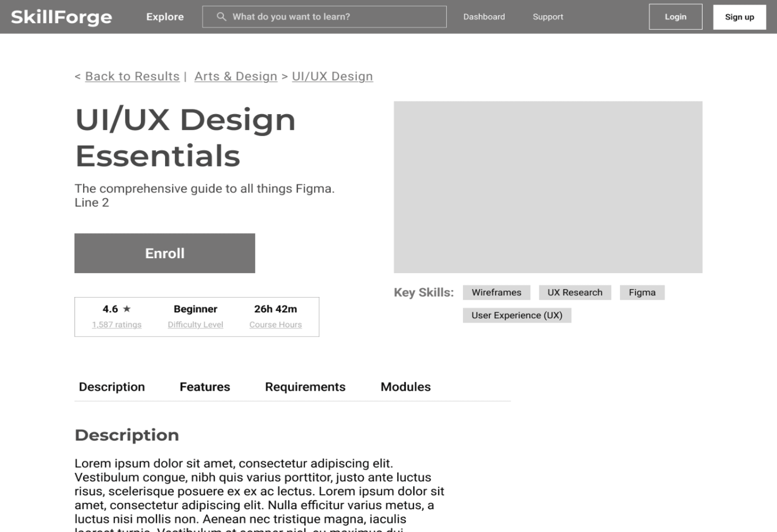
Task: Go to Dashboard in the navigation
Action: [x=484, y=17]
